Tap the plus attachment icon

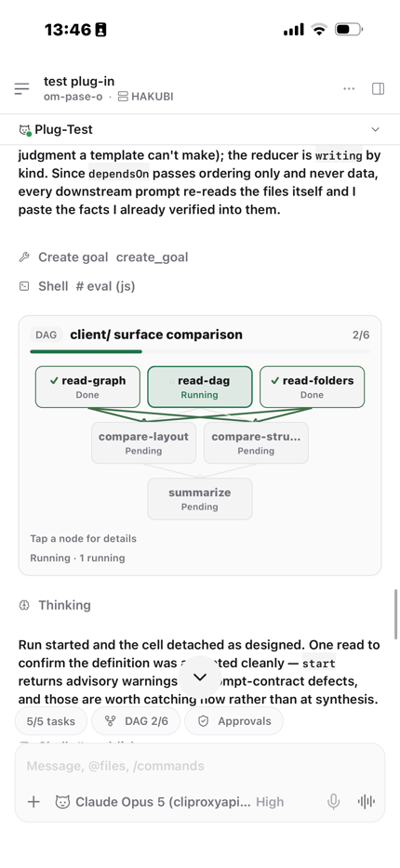(x=33, y=802)
